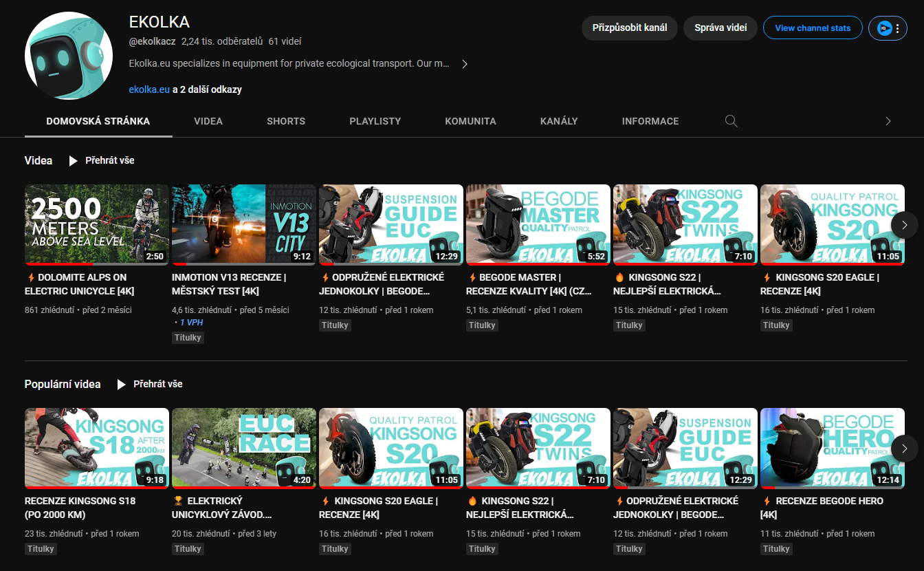Image resolution: width=924 pixels, height=571 pixels.
Task: Open the Kingsong S18 After 2000km thumbnail
Action: (x=97, y=449)
